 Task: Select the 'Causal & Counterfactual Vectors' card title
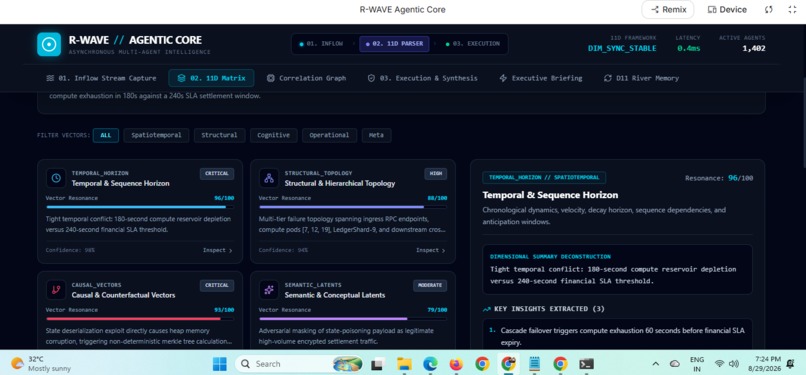pos(123,295)
